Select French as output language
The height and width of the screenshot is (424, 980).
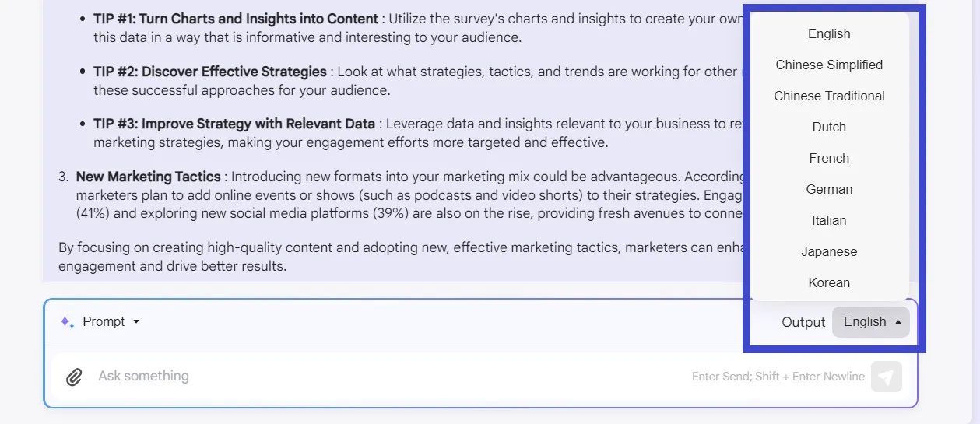829,158
